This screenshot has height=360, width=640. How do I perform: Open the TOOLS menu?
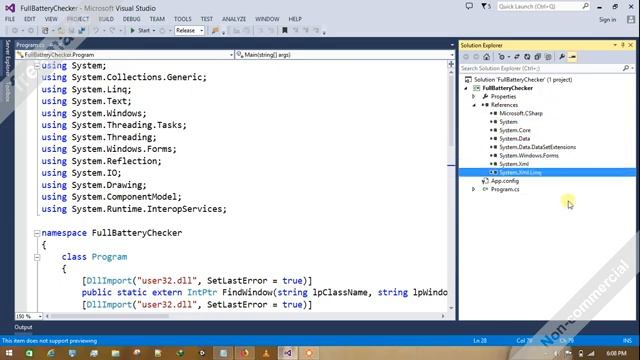pyautogui.click(x=182, y=19)
